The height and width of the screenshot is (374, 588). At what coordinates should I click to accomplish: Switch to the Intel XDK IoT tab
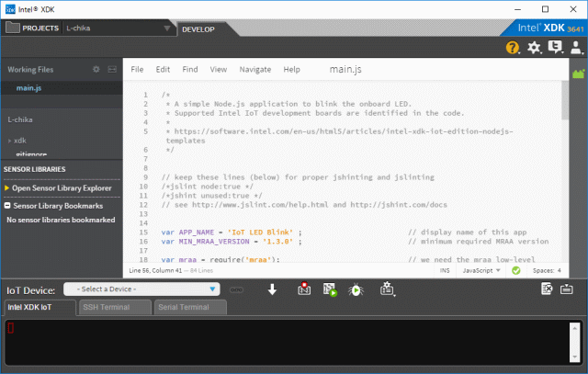pos(39,307)
